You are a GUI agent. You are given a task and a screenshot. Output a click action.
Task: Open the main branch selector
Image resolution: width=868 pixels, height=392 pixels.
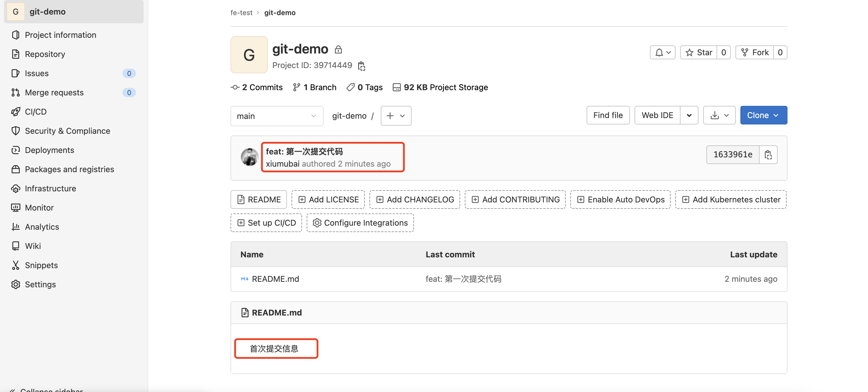pos(277,116)
